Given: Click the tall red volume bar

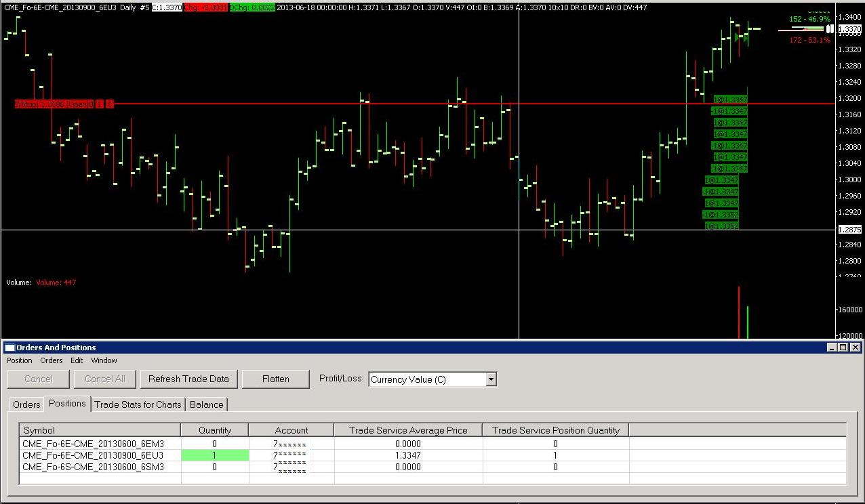Looking at the screenshot, I should (x=739, y=312).
